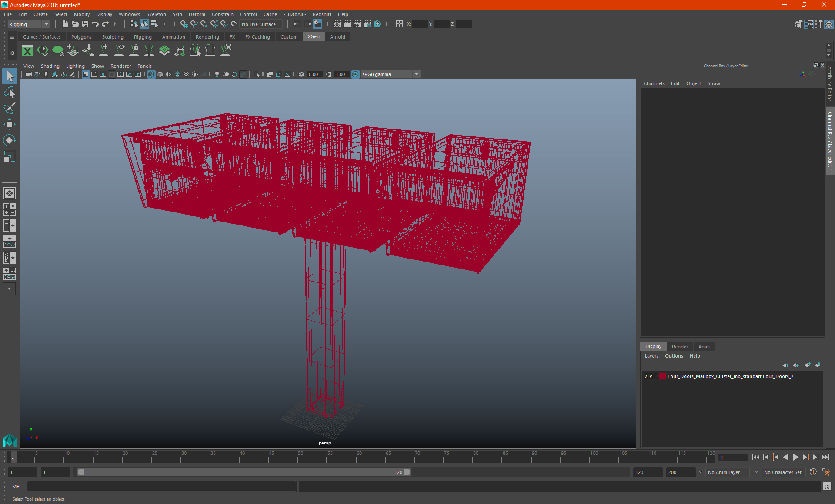Screen dimensions: 835x504
Task: Click the red layer color swatch
Action: pos(662,376)
